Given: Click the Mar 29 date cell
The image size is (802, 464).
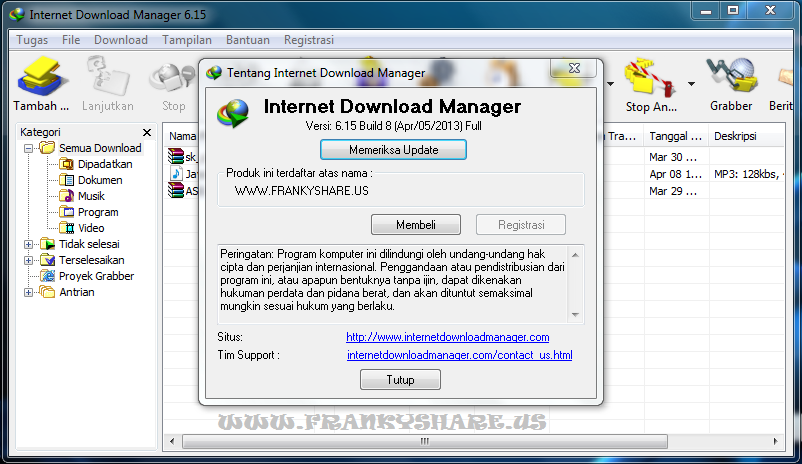Looking at the screenshot, I should coord(673,191).
